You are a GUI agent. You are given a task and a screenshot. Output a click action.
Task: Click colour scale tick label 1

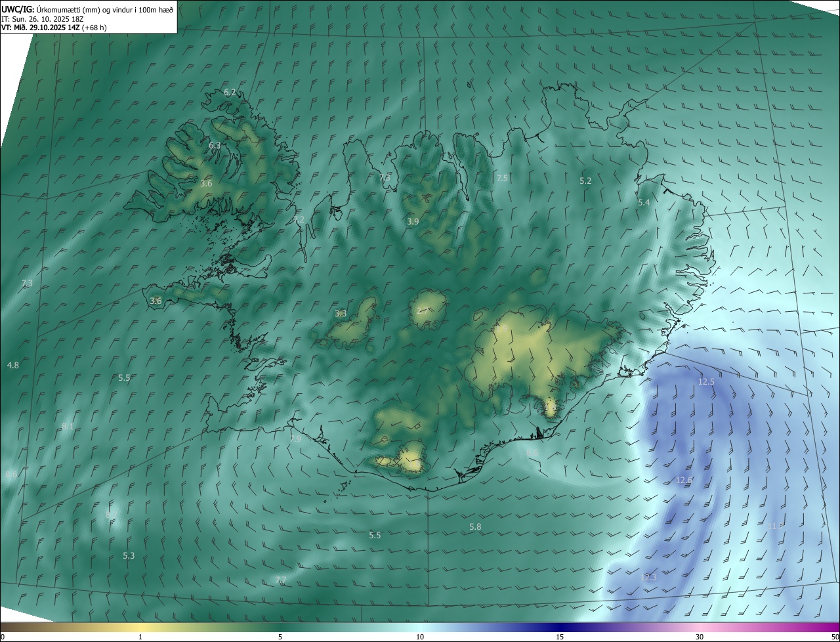tap(140, 637)
